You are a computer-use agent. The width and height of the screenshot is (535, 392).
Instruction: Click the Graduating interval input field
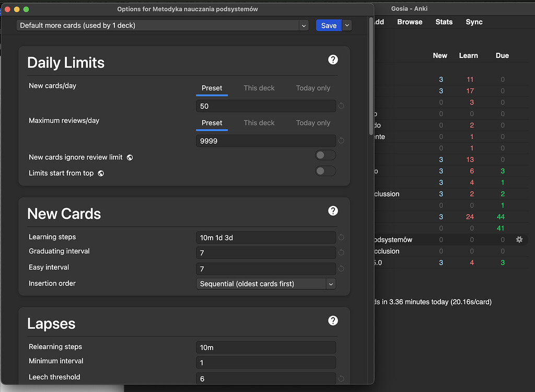point(265,253)
